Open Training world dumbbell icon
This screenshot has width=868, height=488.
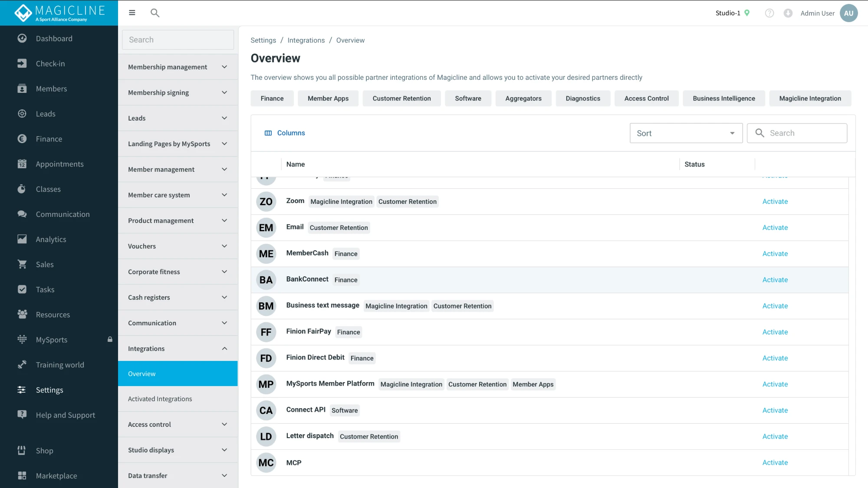click(22, 365)
